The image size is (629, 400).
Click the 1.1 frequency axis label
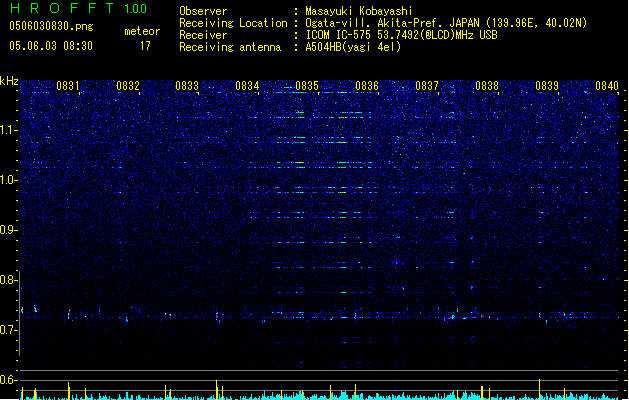click(8, 130)
